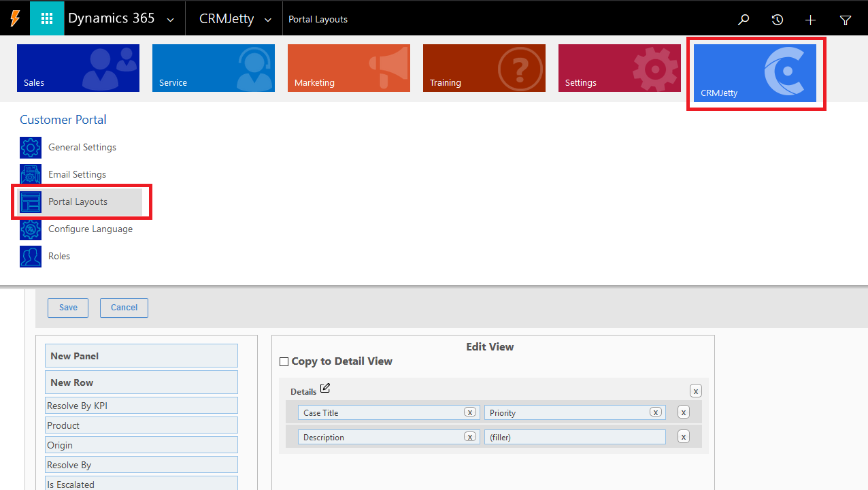Click the Email Settings icon
The width and height of the screenshot is (868, 490).
[x=31, y=175]
